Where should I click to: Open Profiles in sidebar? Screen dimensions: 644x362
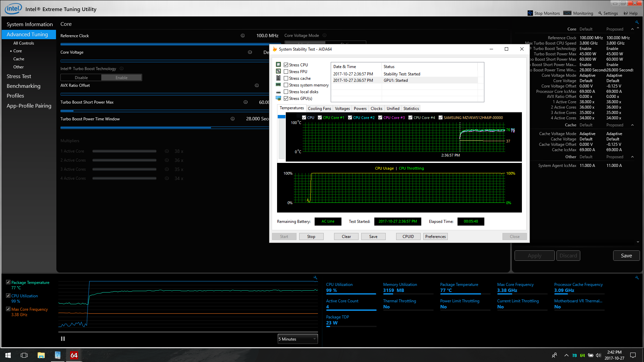(15, 96)
